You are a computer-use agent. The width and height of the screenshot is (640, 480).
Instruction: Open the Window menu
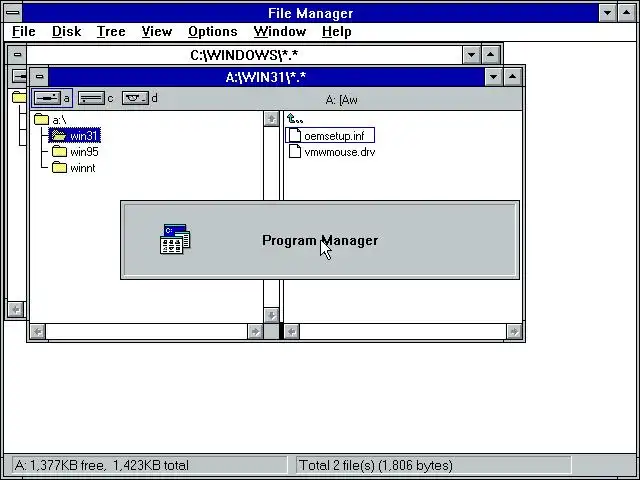280,31
